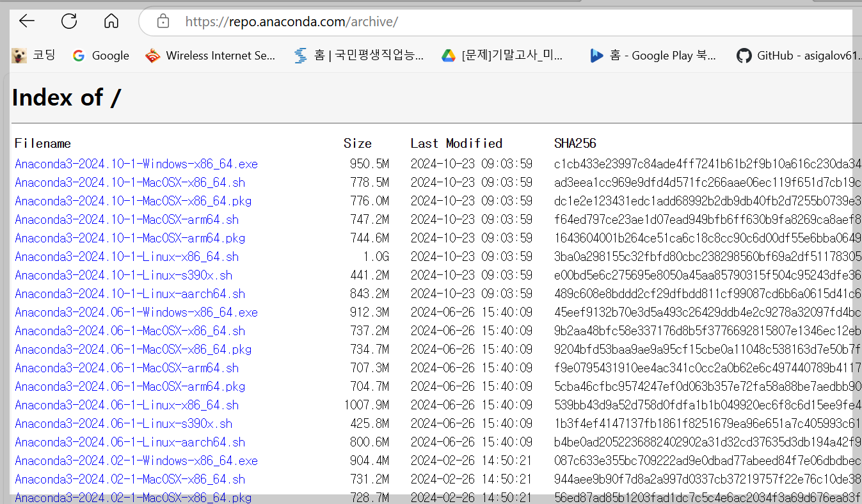Viewport: 862px width, 504px height.
Task: Click the "Last Modified" column header
Action: pos(457,143)
